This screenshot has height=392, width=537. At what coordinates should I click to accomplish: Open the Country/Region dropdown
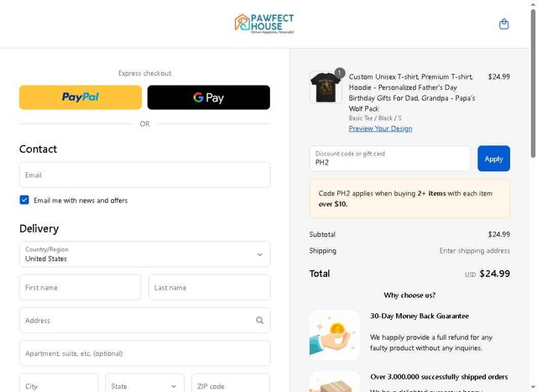pyautogui.click(x=145, y=254)
